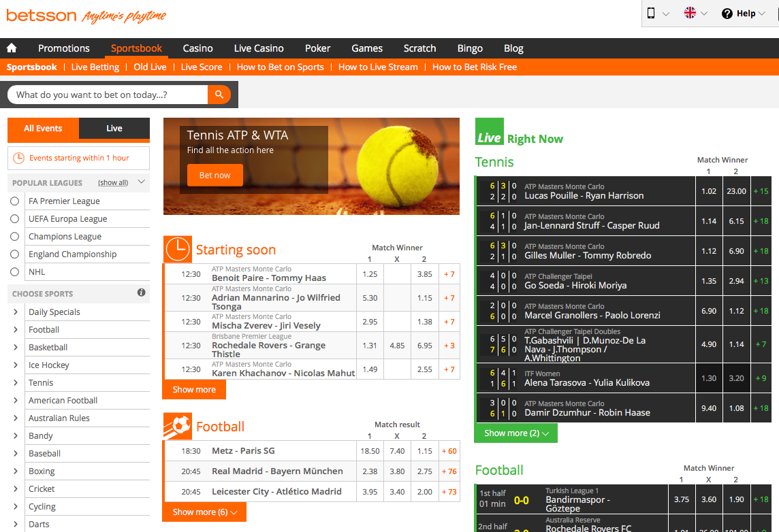779x532 pixels.
Task: Open +76 more markets for Real Madrid
Action: (449, 471)
